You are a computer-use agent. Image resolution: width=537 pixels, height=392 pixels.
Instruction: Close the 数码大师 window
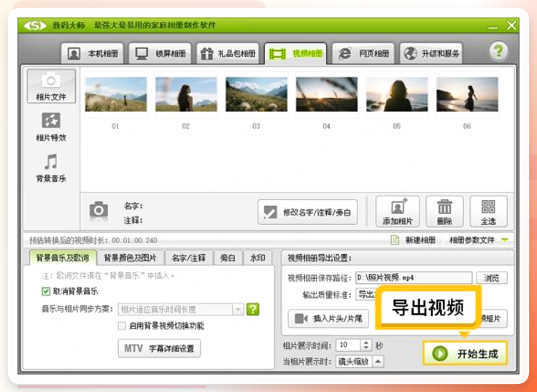[511, 26]
